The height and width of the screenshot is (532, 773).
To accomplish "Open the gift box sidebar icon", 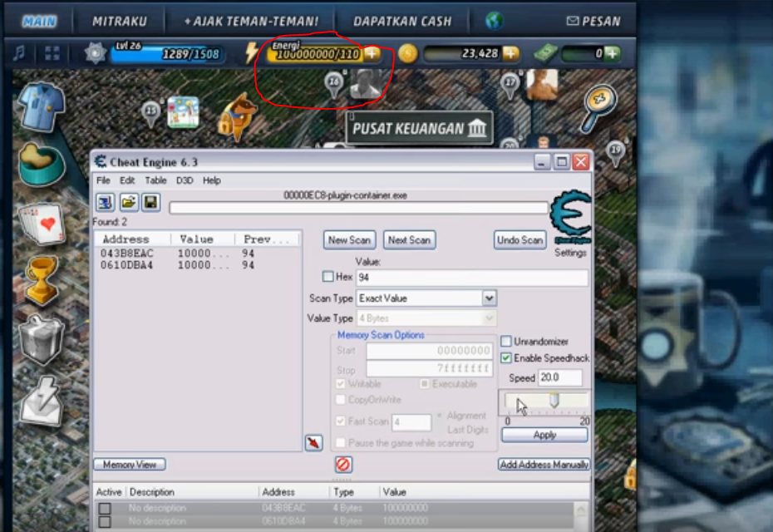I will [x=42, y=340].
